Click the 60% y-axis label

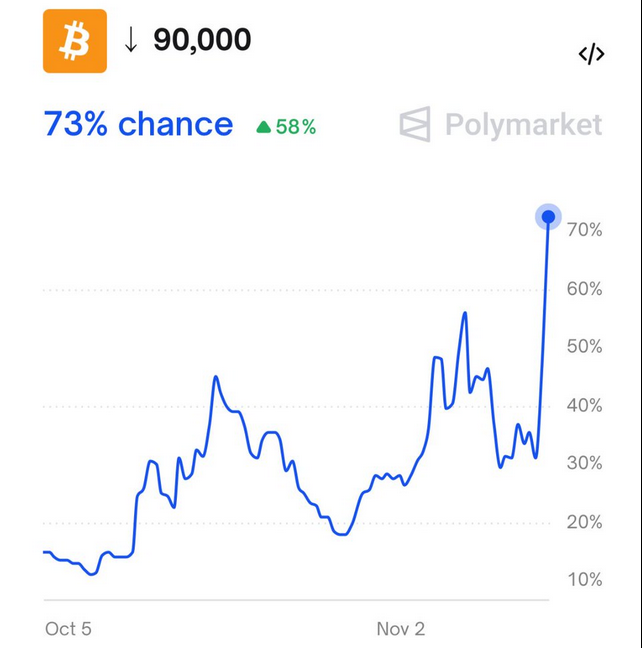tap(584, 289)
